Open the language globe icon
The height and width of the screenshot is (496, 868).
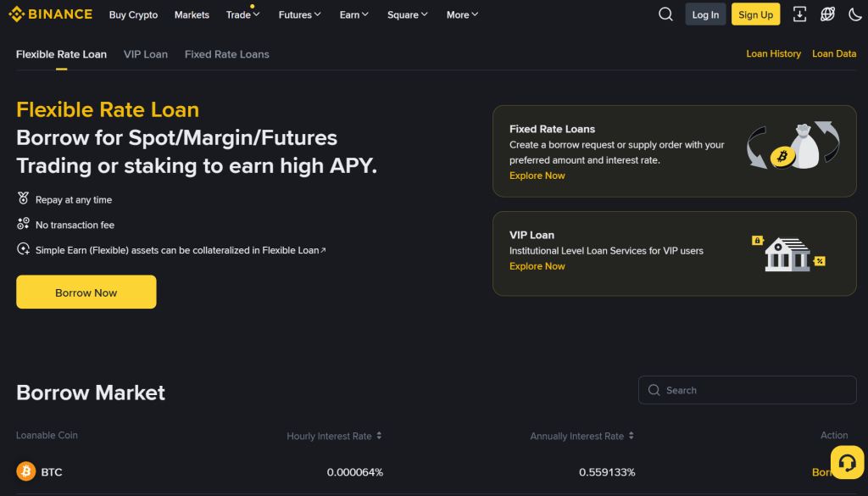click(827, 14)
